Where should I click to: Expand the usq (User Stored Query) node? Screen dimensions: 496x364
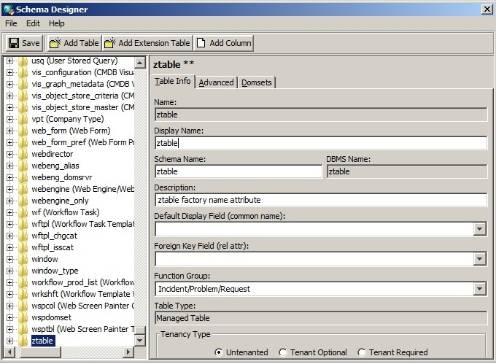pyautogui.click(x=10, y=61)
